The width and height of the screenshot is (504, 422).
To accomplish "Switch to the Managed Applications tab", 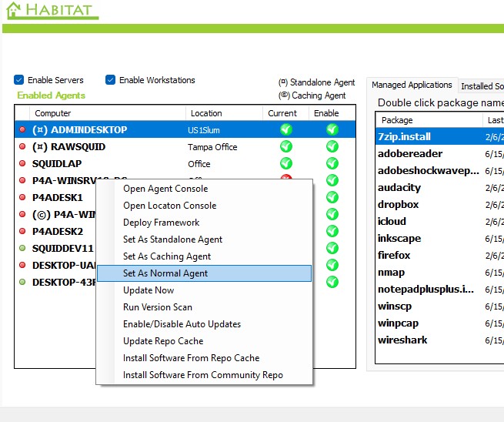I will pos(412,85).
